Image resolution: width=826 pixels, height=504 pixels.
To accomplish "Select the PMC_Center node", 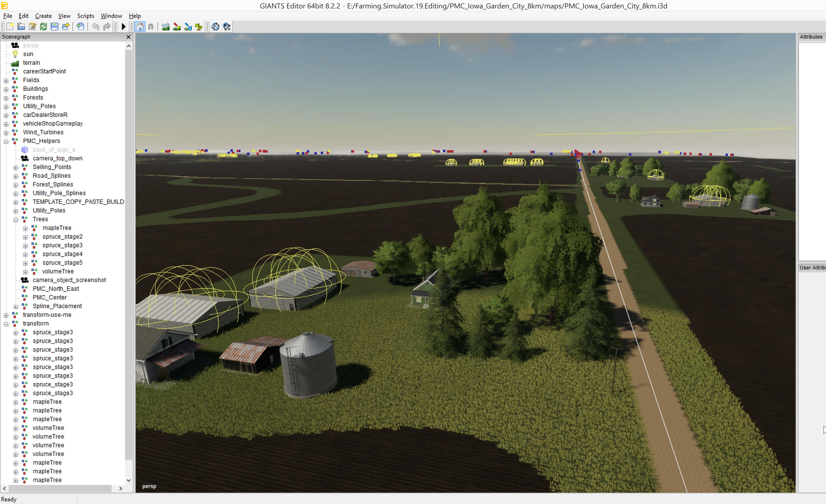I will (x=50, y=297).
